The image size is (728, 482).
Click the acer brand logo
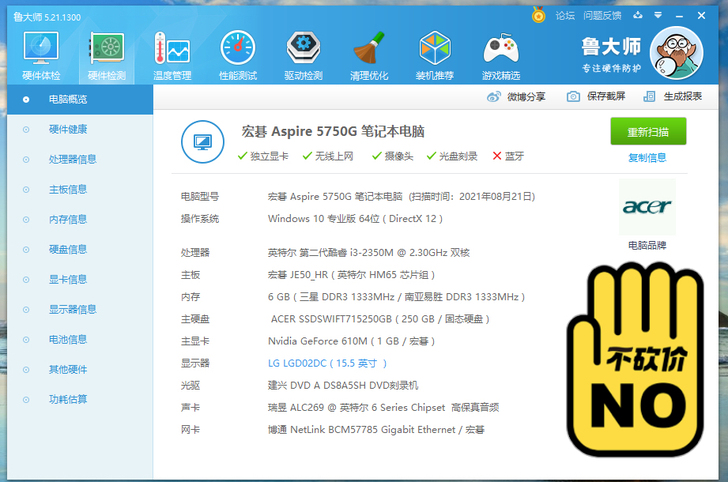click(647, 207)
